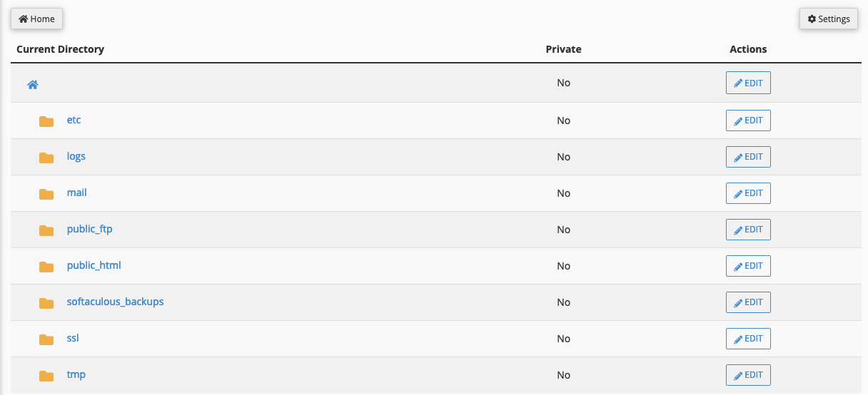The width and height of the screenshot is (868, 395).
Task: Edit privacy for the home directory row
Action: (x=748, y=83)
